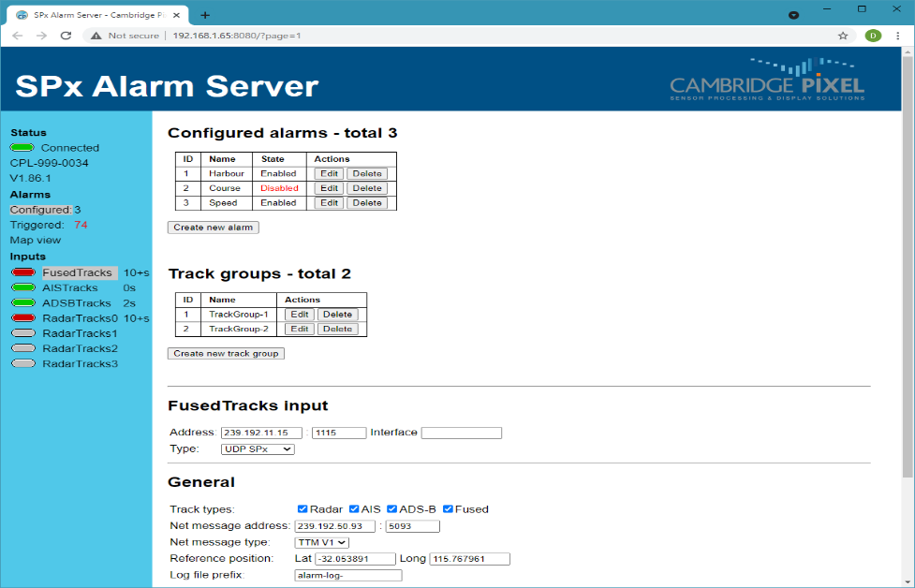Image resolution: width=915 pixels, height=588 pixels.
Task: Click the empty Interface field
Action: (461, 433)
